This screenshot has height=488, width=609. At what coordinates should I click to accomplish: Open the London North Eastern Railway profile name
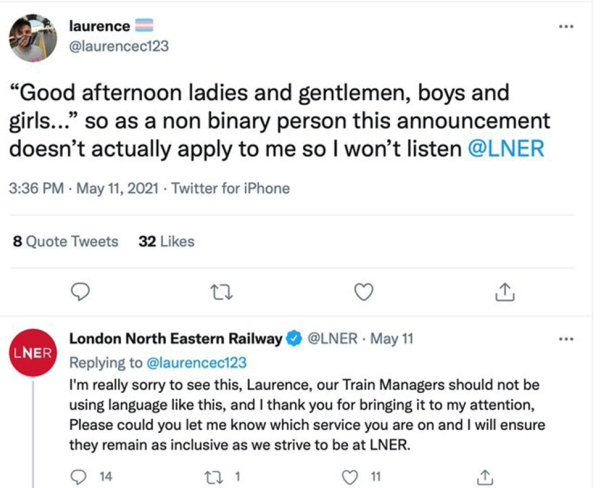(174, 340)
